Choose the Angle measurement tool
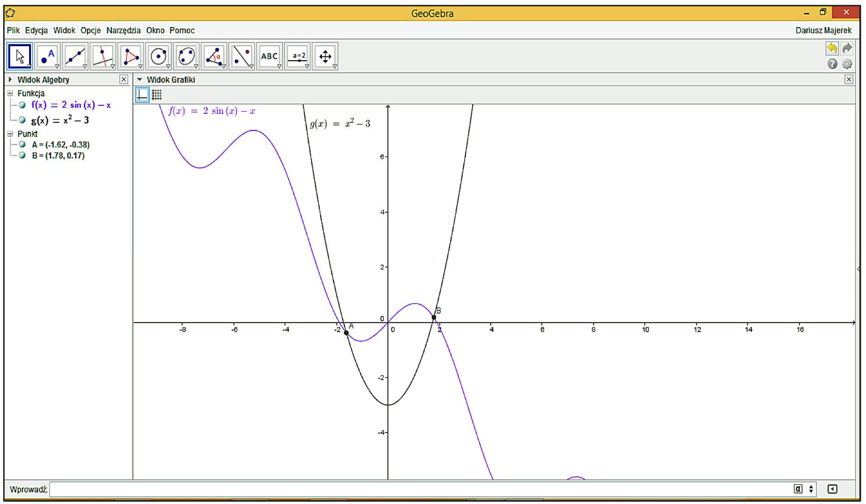866x504 pixels. 214,56
